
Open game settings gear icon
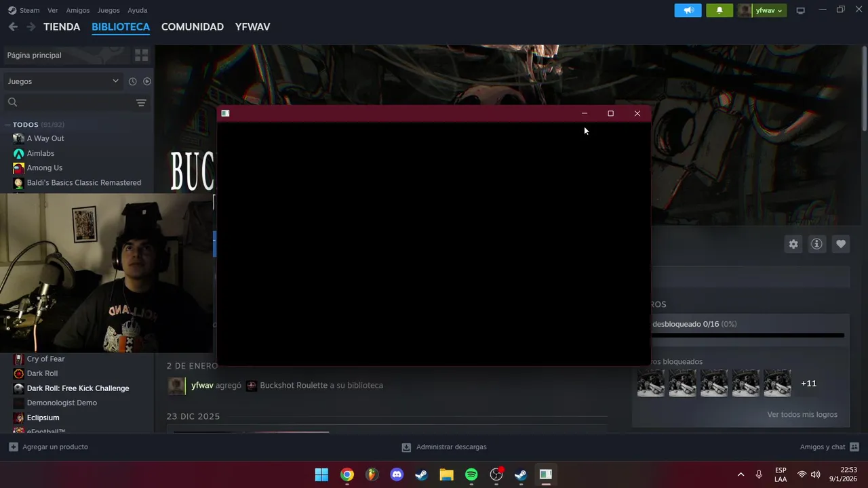[793, 244]
